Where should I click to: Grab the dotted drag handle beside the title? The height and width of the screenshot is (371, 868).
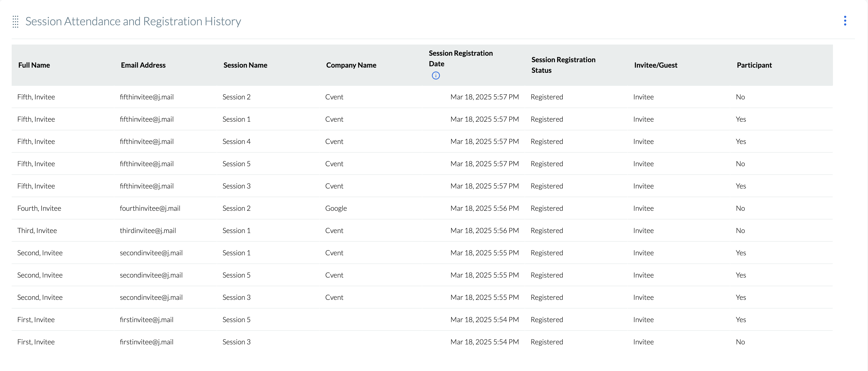point(15,21)
